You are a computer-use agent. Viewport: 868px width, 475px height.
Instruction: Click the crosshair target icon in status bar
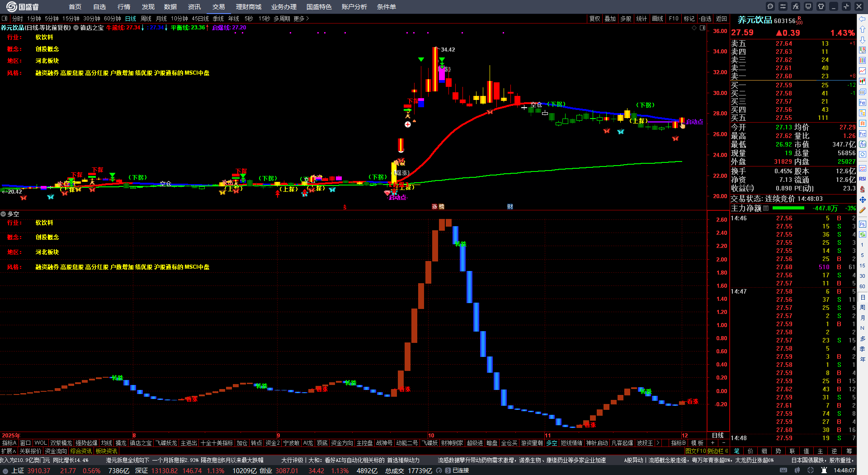811,470
